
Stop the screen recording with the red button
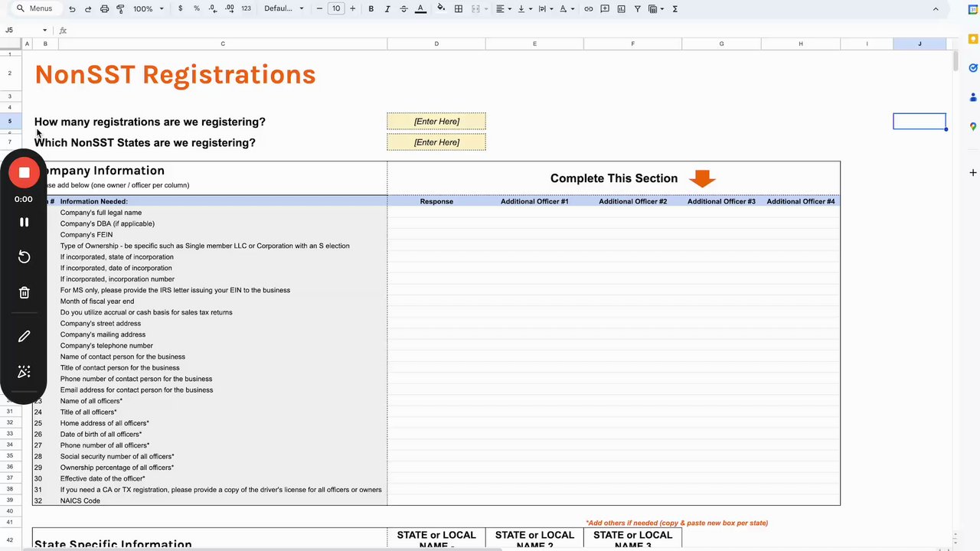pos(24,172)
